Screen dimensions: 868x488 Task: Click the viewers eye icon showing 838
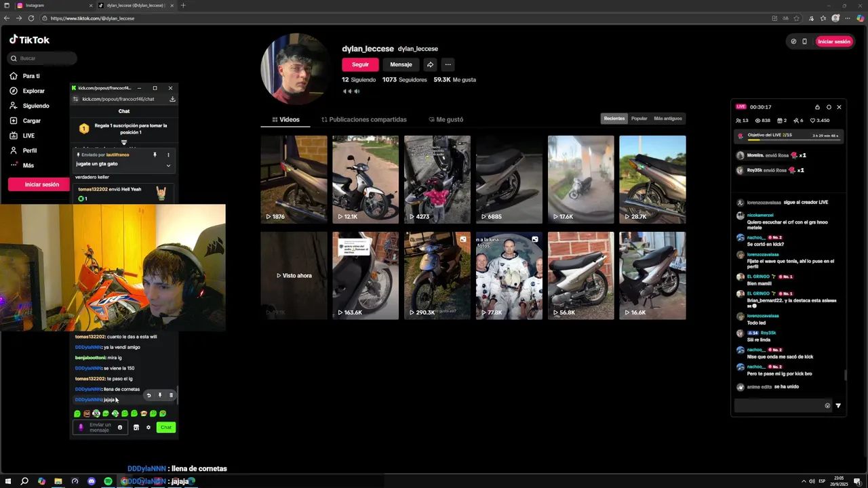[x=759, y=121]
